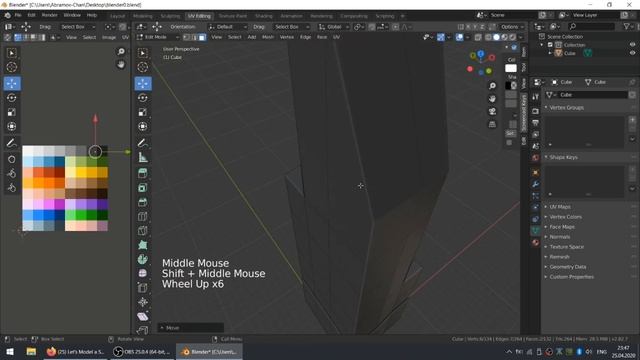Select the Pinch tool in UV editor
Viewport: 640px width, 360px height.
(x=12, y=188)
